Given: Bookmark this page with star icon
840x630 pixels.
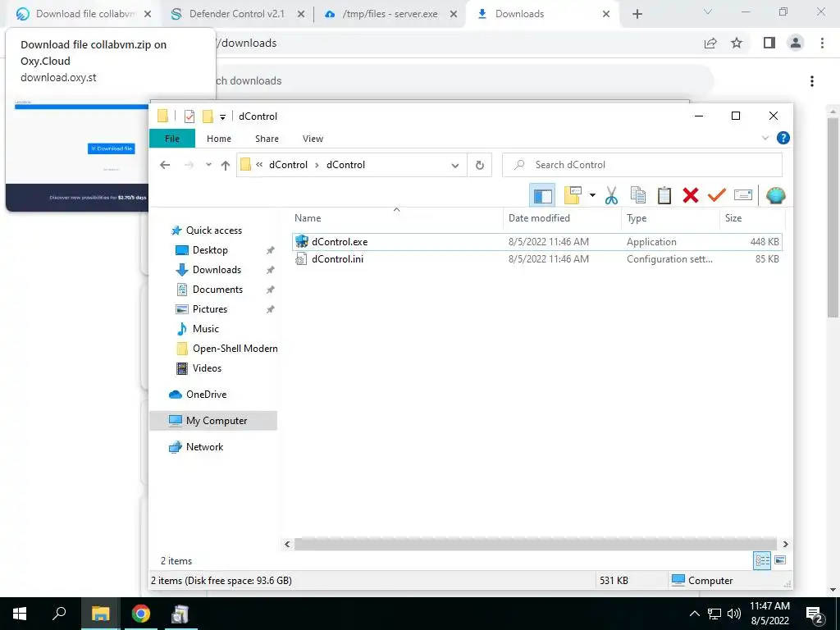Looking at the screenshot, I should [737, 43].
